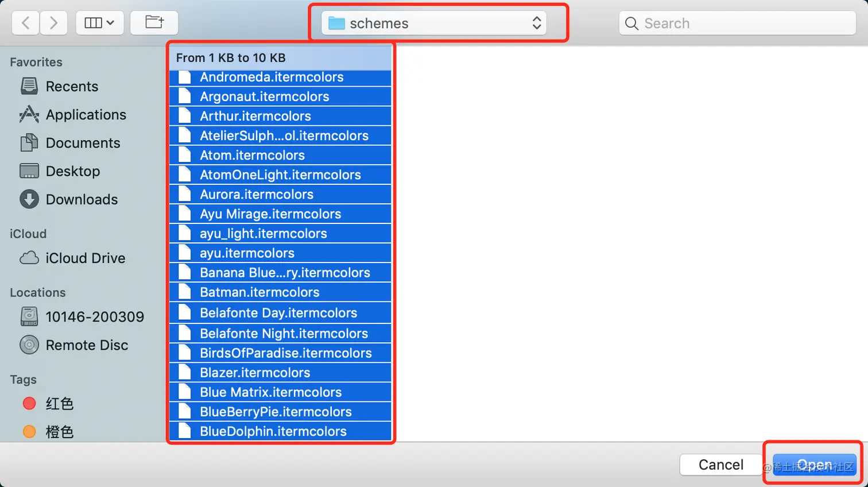Confirm selection with the Open button

814,465
